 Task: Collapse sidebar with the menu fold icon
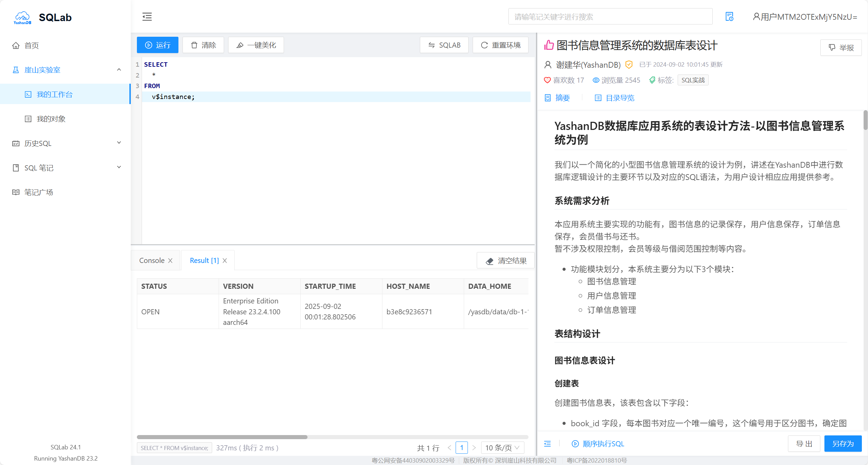coord(147,17)
